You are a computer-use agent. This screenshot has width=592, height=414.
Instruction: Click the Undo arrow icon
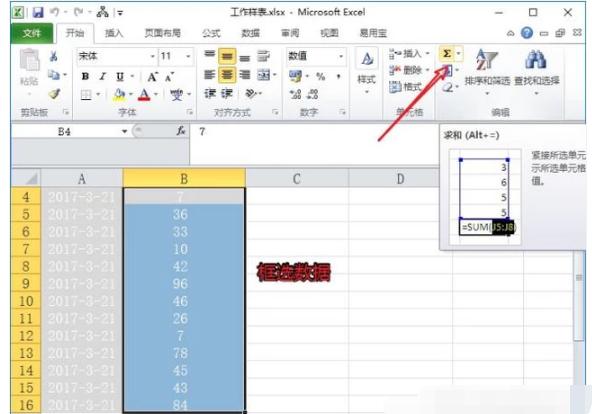(55, 12)
